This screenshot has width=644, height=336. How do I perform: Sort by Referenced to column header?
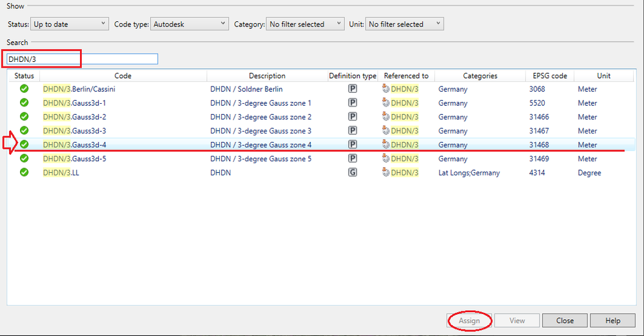click(x=406, y=75)
